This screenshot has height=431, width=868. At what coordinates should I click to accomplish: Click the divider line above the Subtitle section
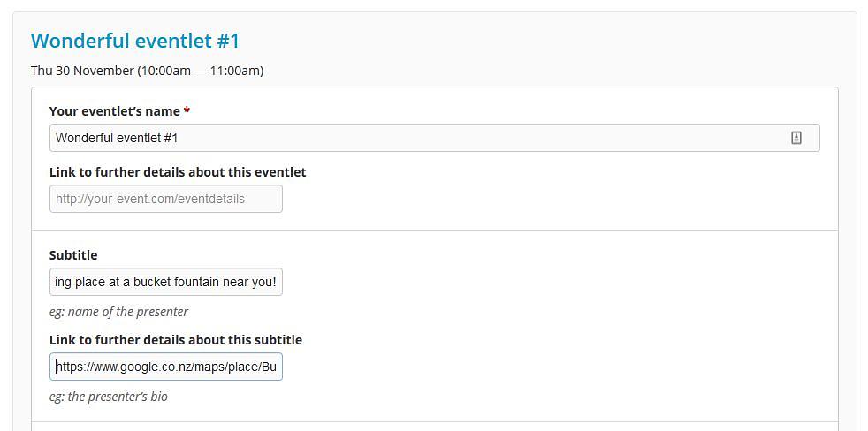435,230
